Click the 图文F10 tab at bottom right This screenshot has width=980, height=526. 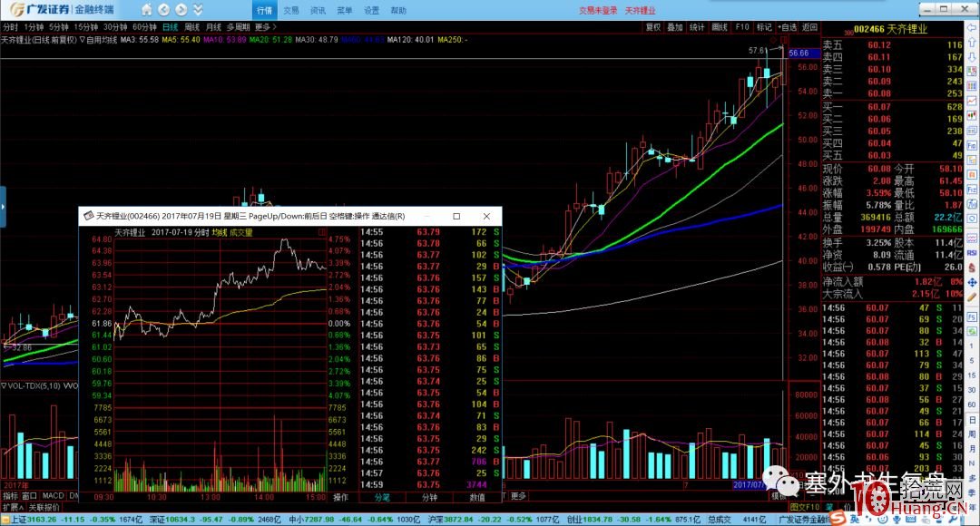(x=805, y=507)
